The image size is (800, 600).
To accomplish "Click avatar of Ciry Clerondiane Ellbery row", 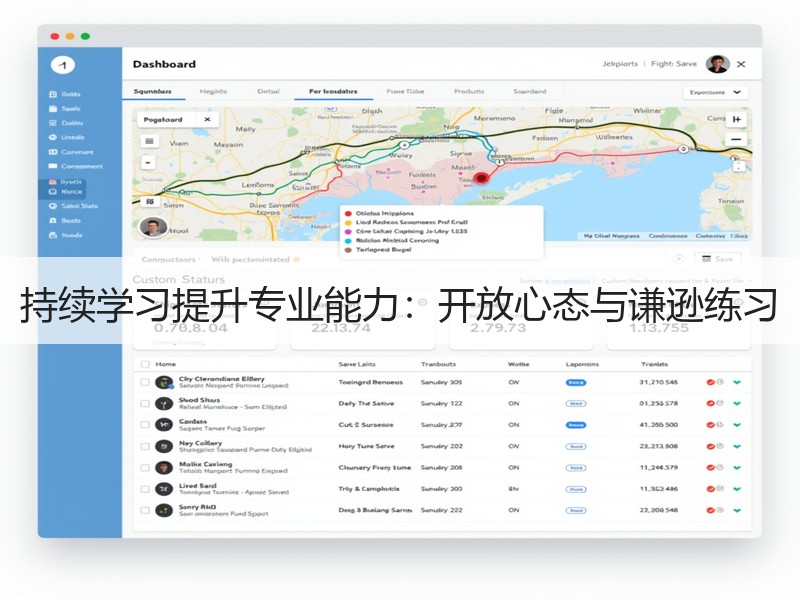I will tap(164, 383).
